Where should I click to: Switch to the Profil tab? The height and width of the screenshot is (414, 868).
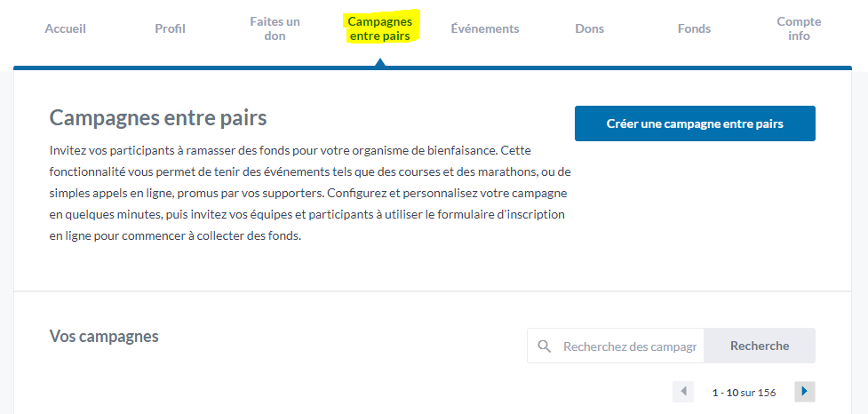(x=170, y=28)
